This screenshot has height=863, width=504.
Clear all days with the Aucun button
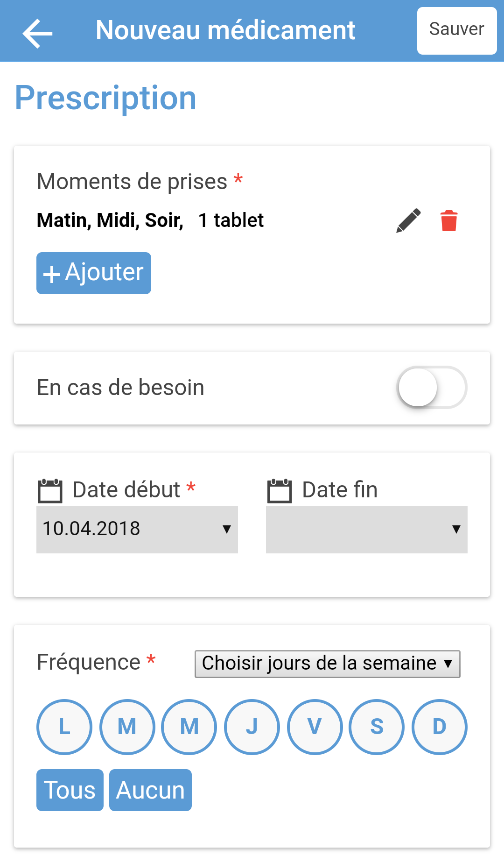[x=150, y=790]
